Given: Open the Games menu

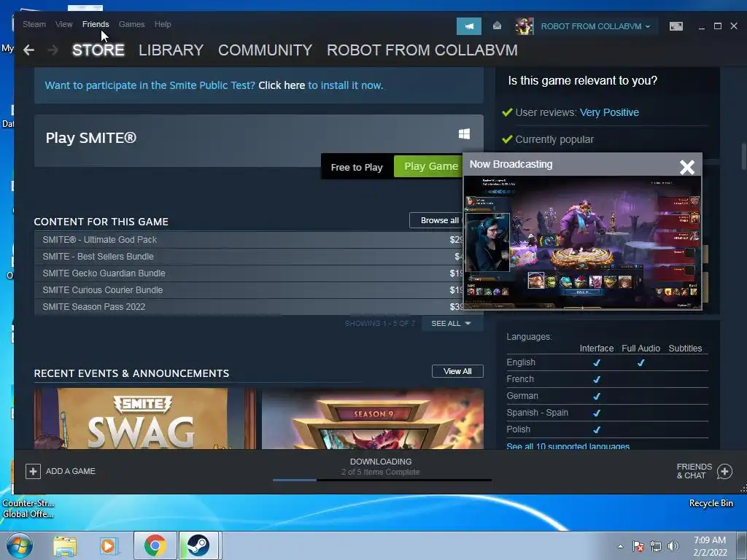Looking at the screenshot, I should [x=131, y=24].
